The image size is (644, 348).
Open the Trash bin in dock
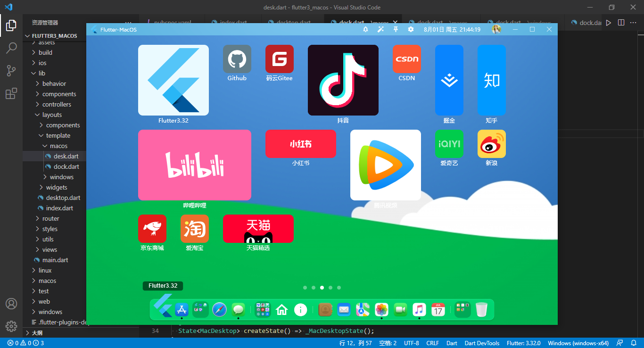(481, 310)
